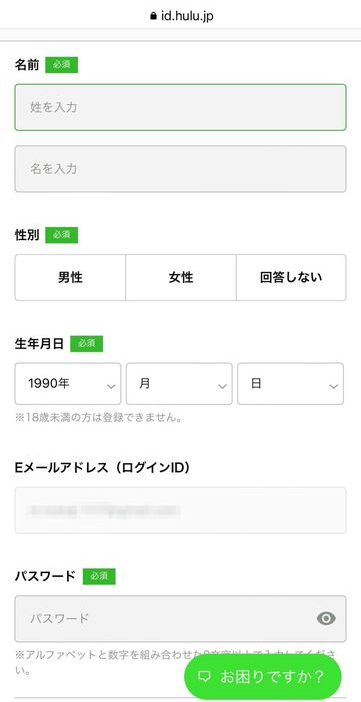
Task: Toggle password visibility eye icon
Action: pyautogui.click(x=326, y=618)
